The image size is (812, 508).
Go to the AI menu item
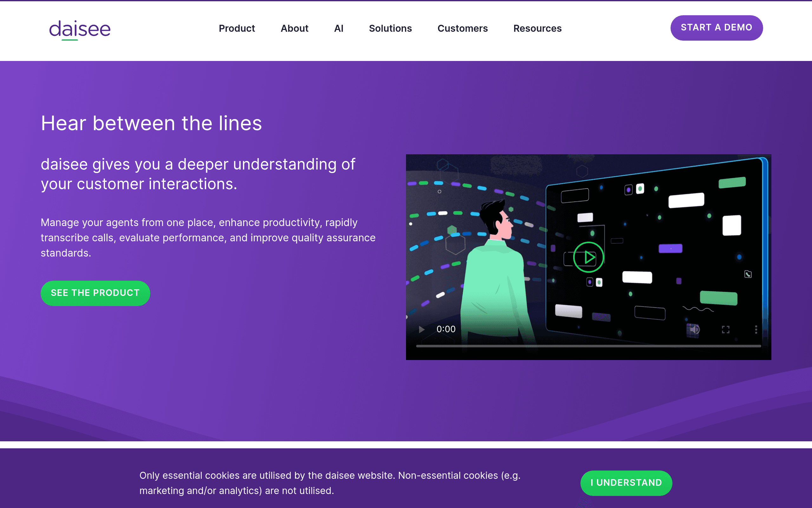338,28
